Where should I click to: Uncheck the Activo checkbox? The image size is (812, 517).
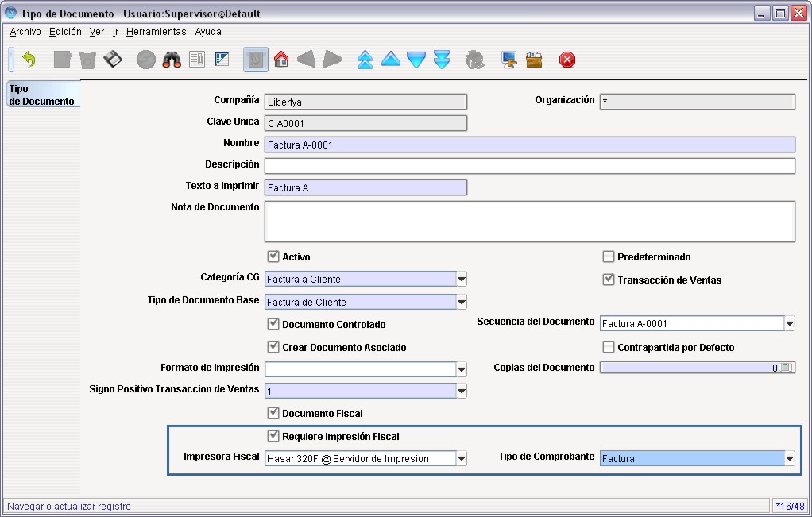273,257
